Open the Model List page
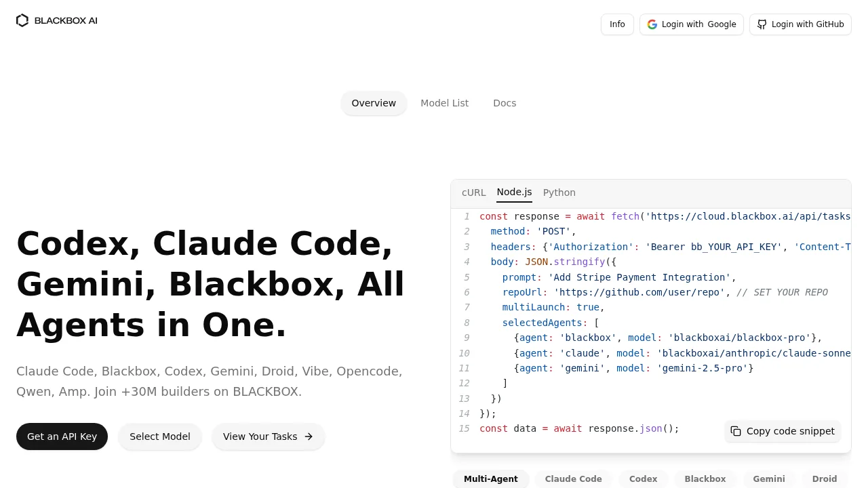The image size is (868, 488). (x=445, y=103)
